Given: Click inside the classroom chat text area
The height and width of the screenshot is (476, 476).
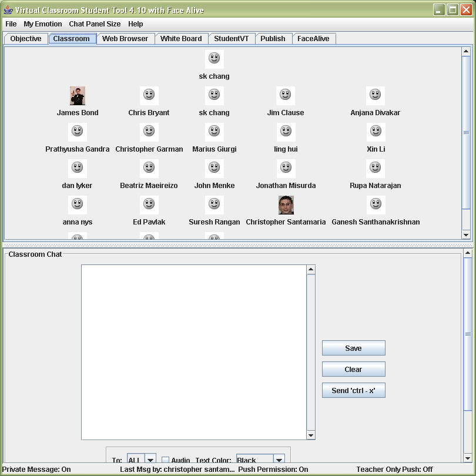Looking at the screenshot, I should coord(194,351).
